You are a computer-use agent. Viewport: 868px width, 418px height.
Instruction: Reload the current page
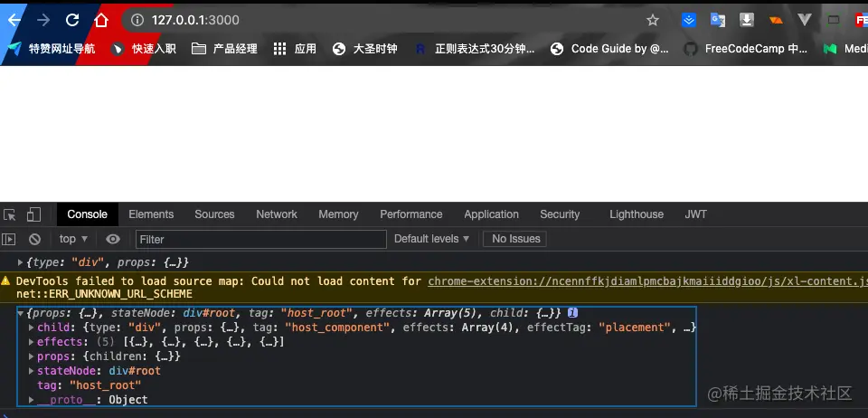pyautogui.click(x=72, y=21)
